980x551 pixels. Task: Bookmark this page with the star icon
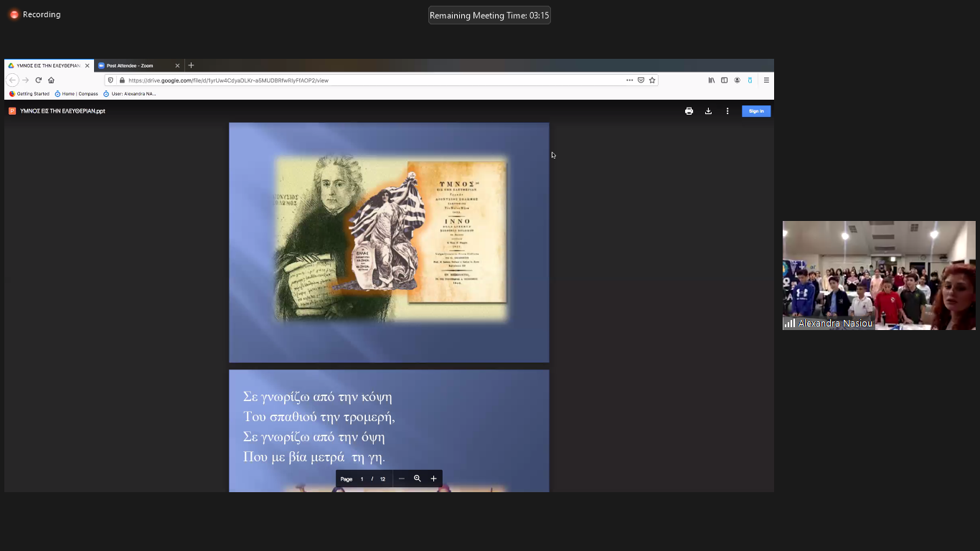tap(652, 80)
